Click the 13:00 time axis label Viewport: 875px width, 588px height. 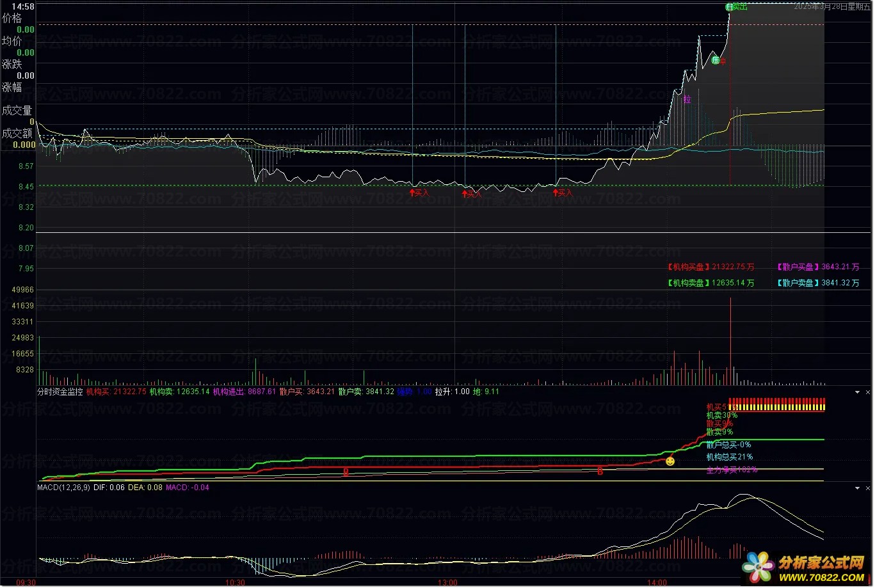pos(447,583)
